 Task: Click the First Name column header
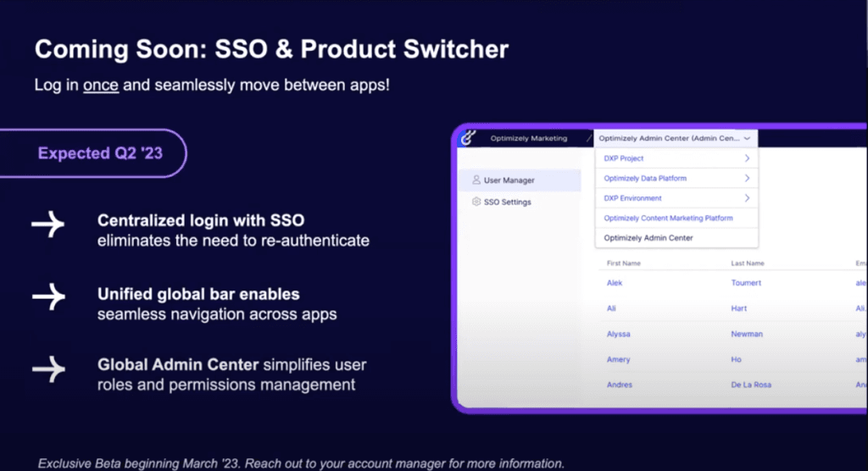click(x=623, y=263)
